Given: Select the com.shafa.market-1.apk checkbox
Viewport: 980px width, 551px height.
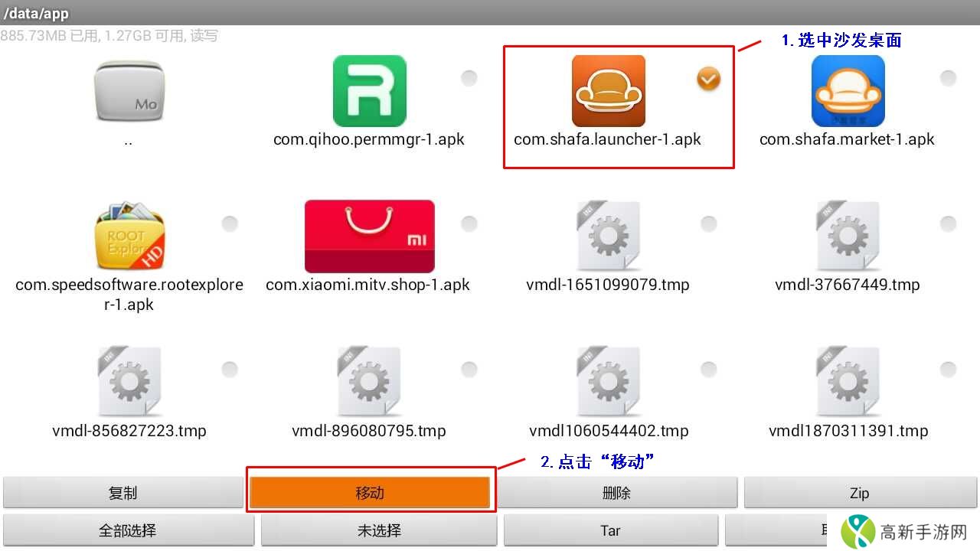Looking at the screenshot, I should pos(948,78).
